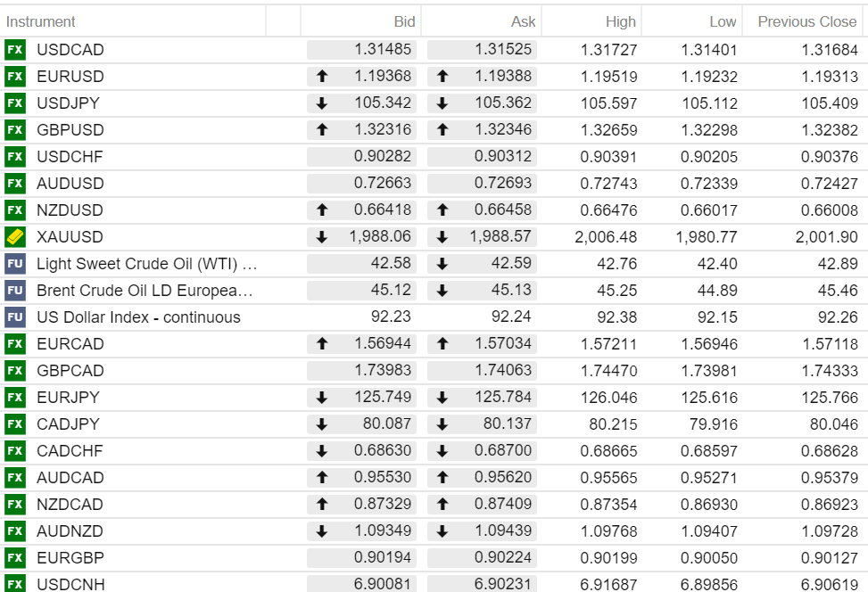Open the AUDUSD instrument
Viewport: 868px width, 592px height.
pos(70,184)
